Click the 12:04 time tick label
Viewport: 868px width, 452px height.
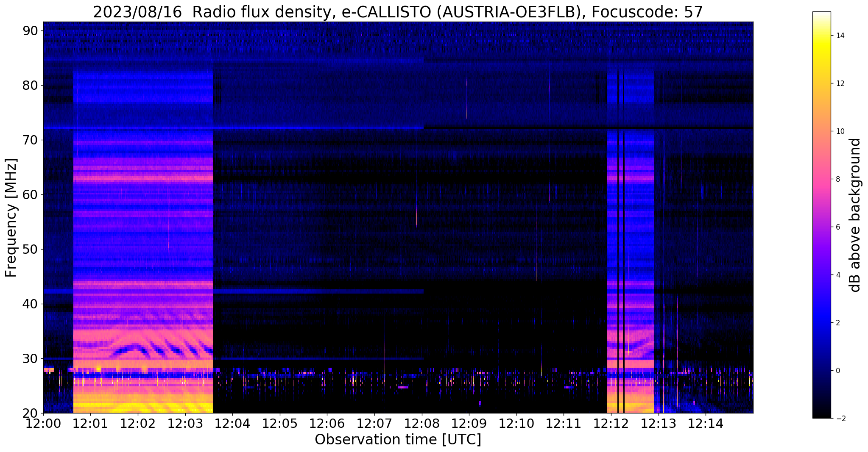[x=232, y=423]
